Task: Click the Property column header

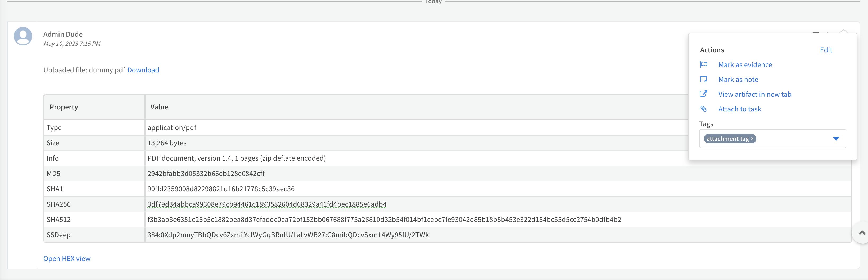Action: point(64,107)
